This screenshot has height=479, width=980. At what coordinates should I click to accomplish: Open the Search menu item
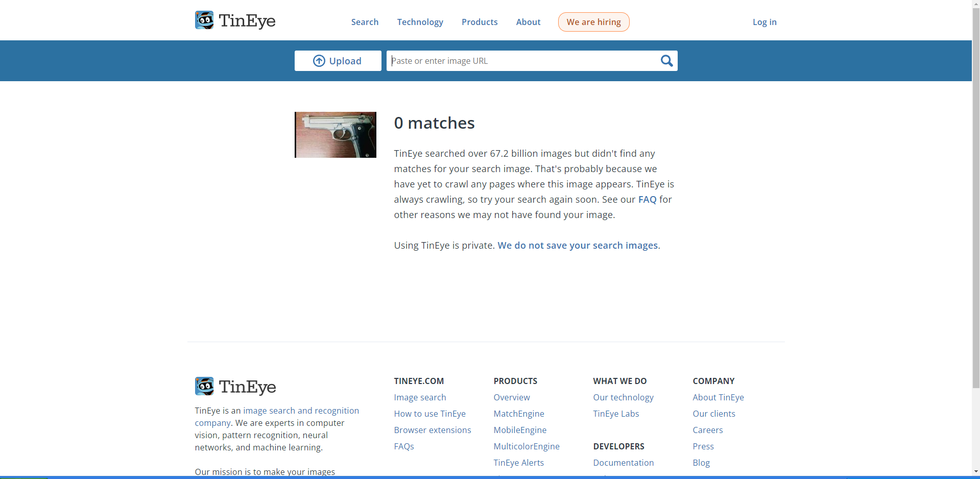365,22
